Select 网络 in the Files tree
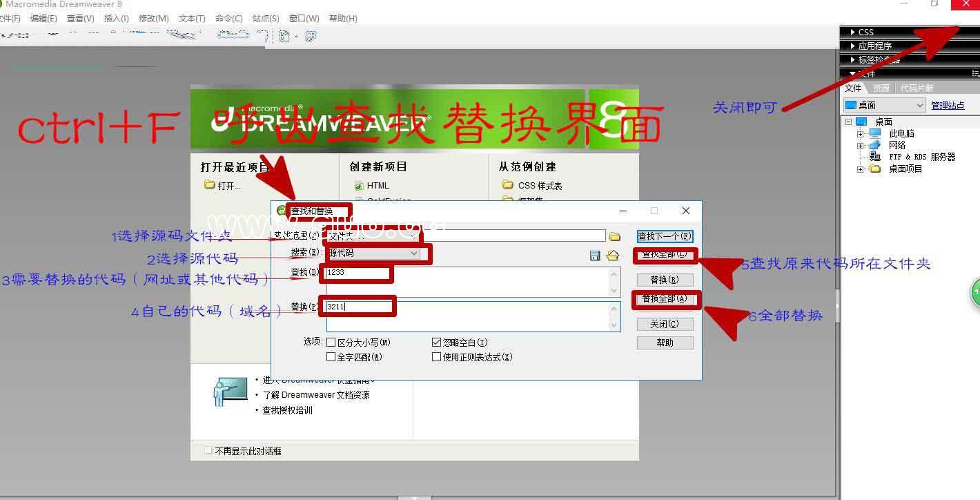The height and width of the screenshot is (500, 980). click(897, 145)
